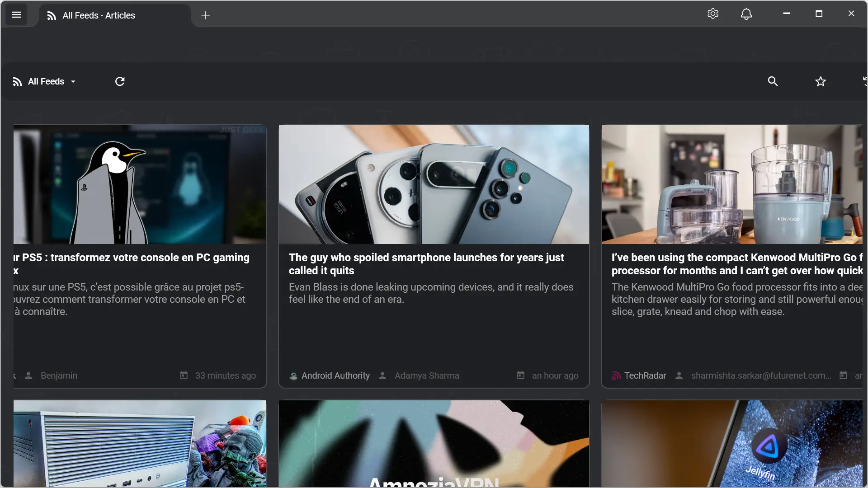Open the PS5 penguin article thumbnail
868x488 pixels.
(x=140, y=184)
